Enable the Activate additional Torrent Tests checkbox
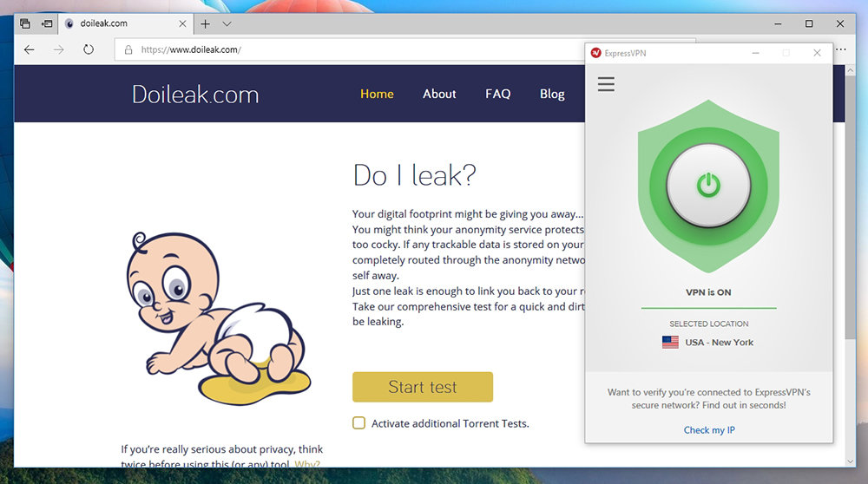The image size is (868, 484). coord(358,423)
